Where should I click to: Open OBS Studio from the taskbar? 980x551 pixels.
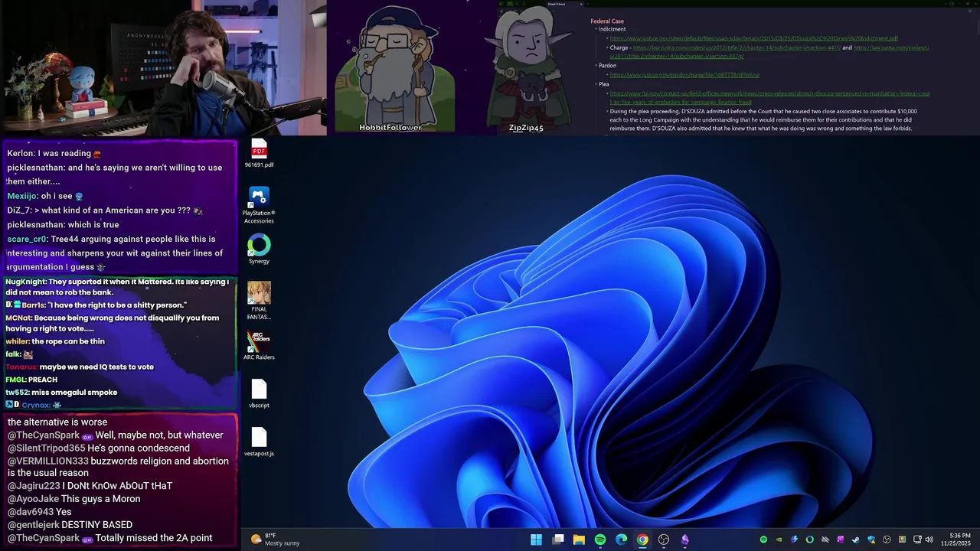click(664, 540)
